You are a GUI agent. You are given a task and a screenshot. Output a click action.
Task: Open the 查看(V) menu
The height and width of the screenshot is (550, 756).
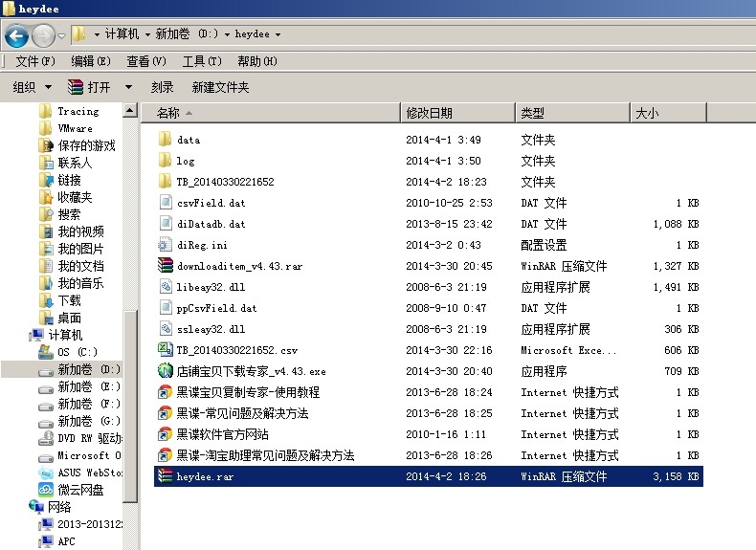pos(146,61)
